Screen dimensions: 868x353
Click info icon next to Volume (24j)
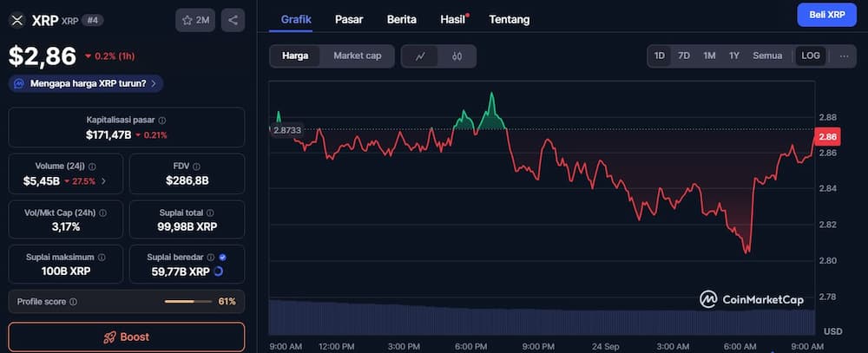(92, 166)
